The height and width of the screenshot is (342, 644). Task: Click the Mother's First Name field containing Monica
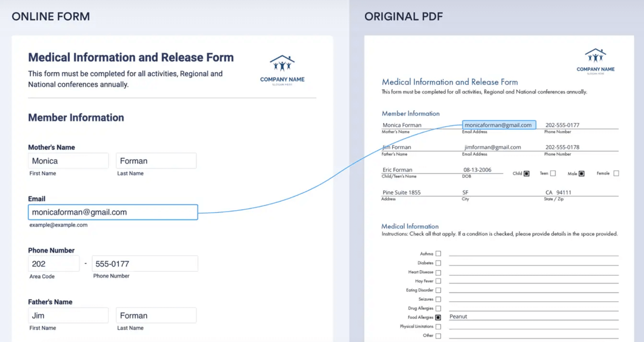(68, 161)
